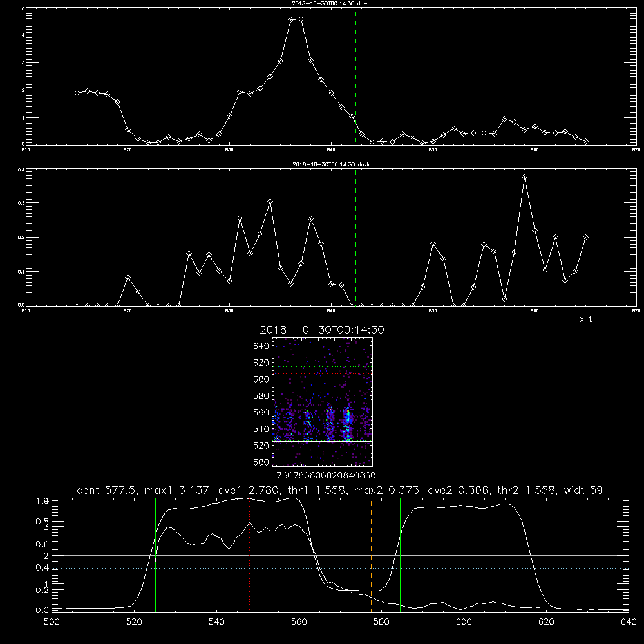Screen dimensions: 644x644
Task: Click the highest diamond marker in the dawn plot
Action: [301, 19]
